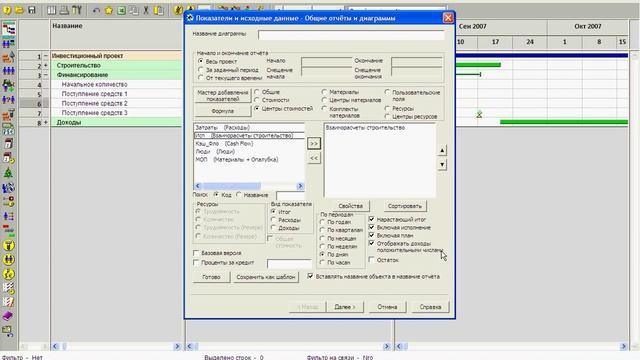Screen dimensions: 640x360
Task: Select 'МОП (Материалы + Опалубка)' list row
Action: (x=249, y=160)
